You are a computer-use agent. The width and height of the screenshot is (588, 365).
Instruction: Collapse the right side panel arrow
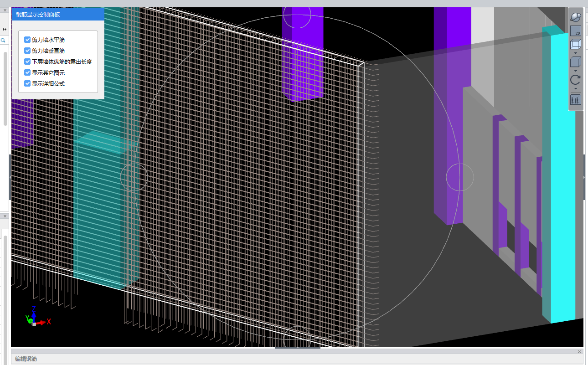[585, 177]
